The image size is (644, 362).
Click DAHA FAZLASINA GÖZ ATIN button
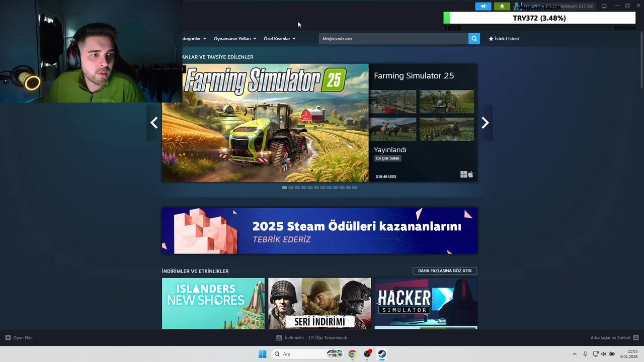coord(445,270)
